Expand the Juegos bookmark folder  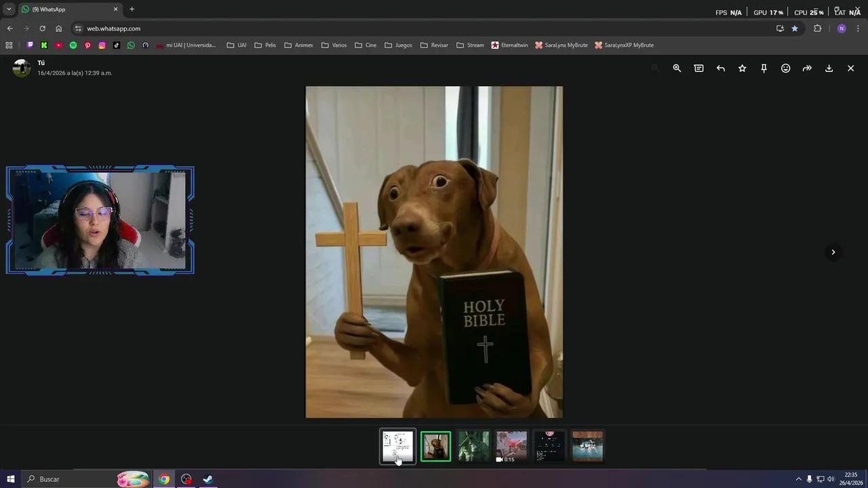[x=398, y=45]
